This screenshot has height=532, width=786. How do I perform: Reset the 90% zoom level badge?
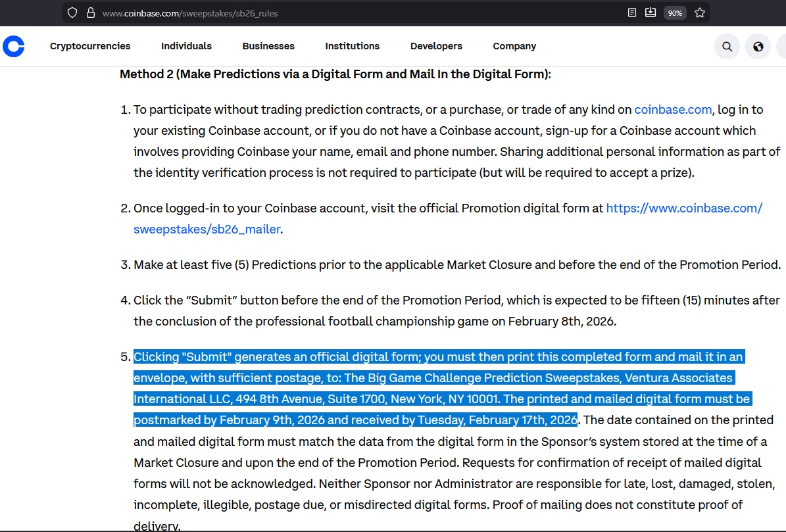675,12
